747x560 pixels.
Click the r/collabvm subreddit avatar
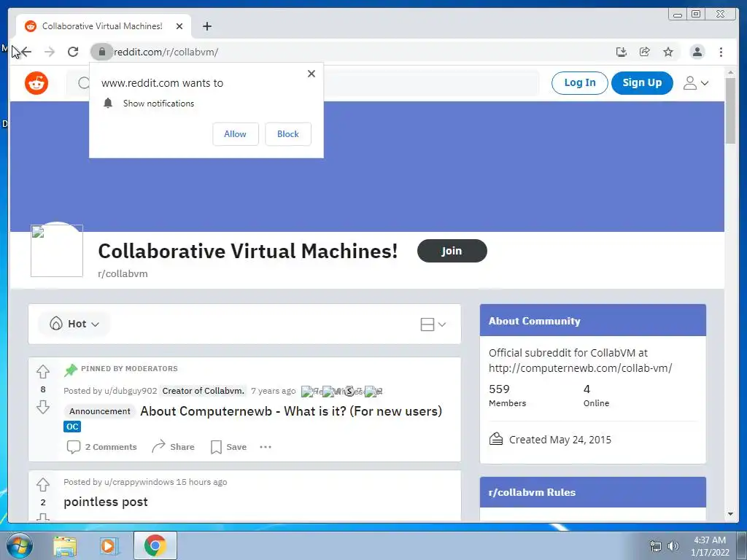point(57,251)
